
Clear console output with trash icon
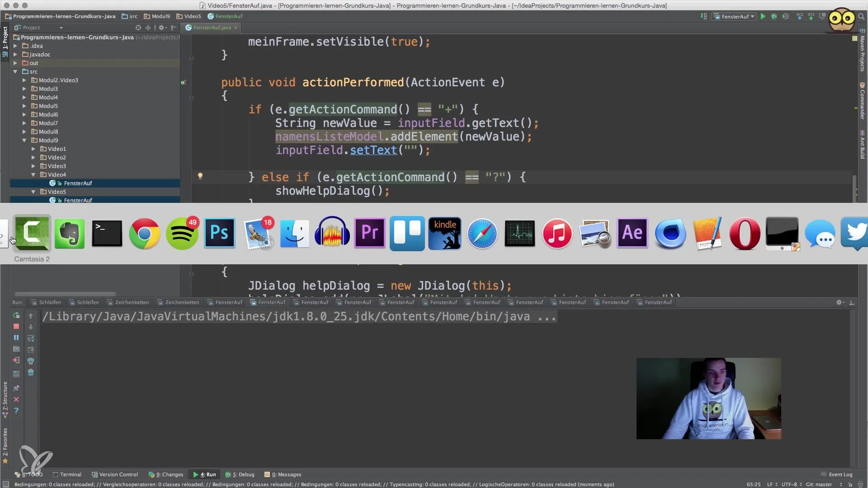point(31,372)
